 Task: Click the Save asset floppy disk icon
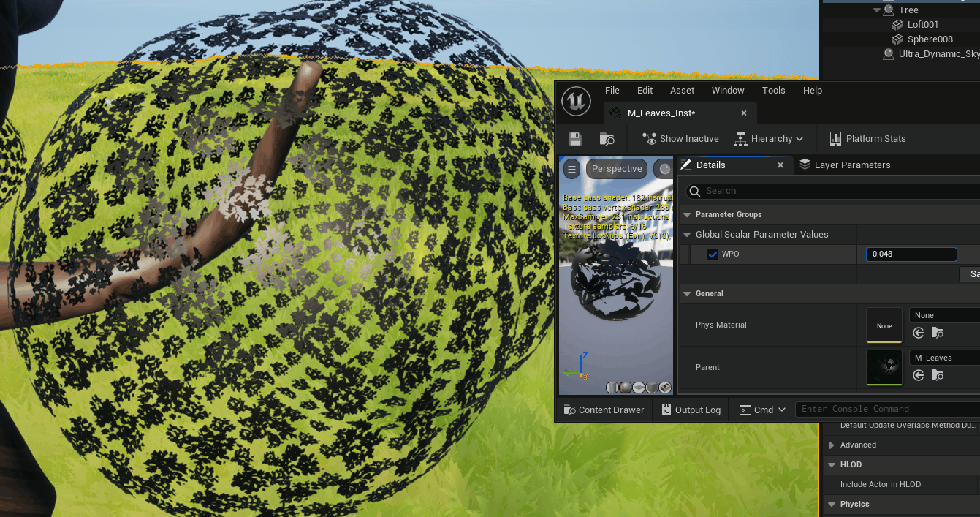click(575, 139)
